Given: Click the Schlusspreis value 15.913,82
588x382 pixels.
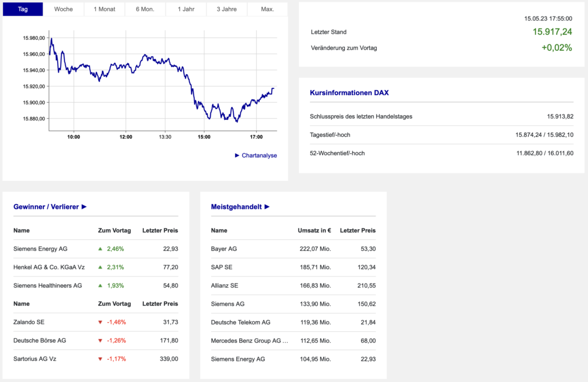Looking at the screenshot, I should pyautogui.click(x=560, y=116).
